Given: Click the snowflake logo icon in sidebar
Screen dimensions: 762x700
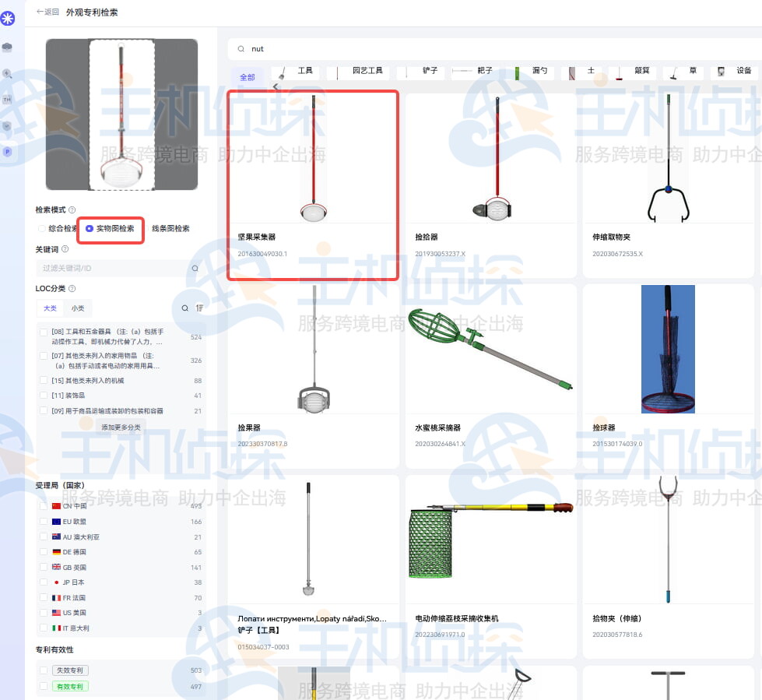Looking at the screenshot, I should pos(8,19).
